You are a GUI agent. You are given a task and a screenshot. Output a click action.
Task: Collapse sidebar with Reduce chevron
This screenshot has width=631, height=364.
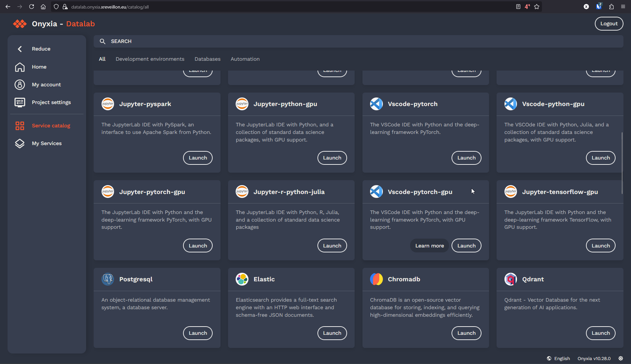click(x=20, y=49)
